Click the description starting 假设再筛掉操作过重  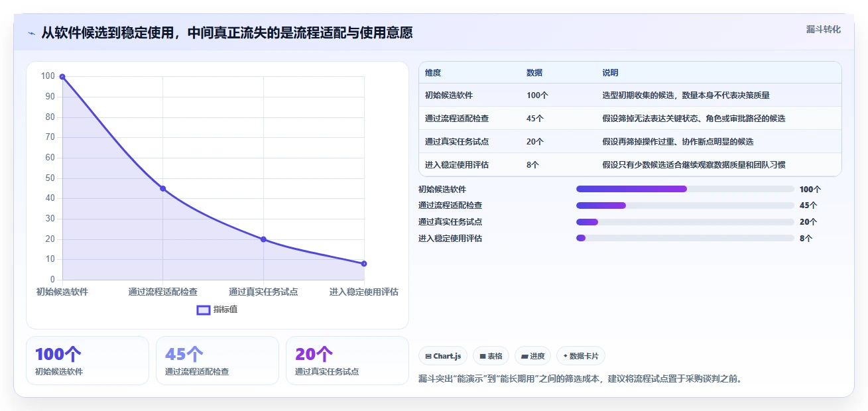pos(678,142)
